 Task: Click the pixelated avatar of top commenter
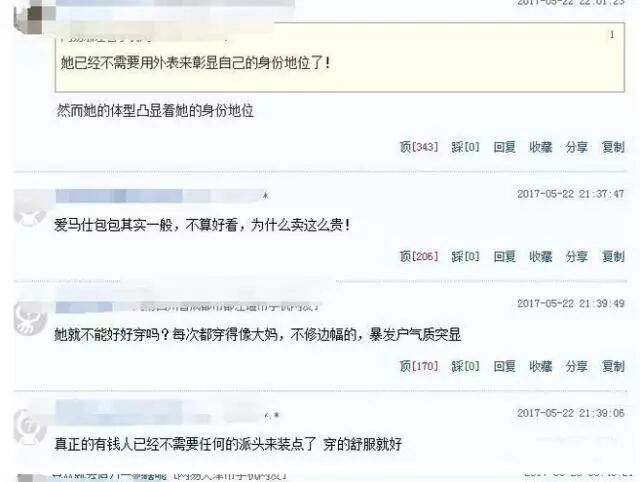tap(33, 16)
